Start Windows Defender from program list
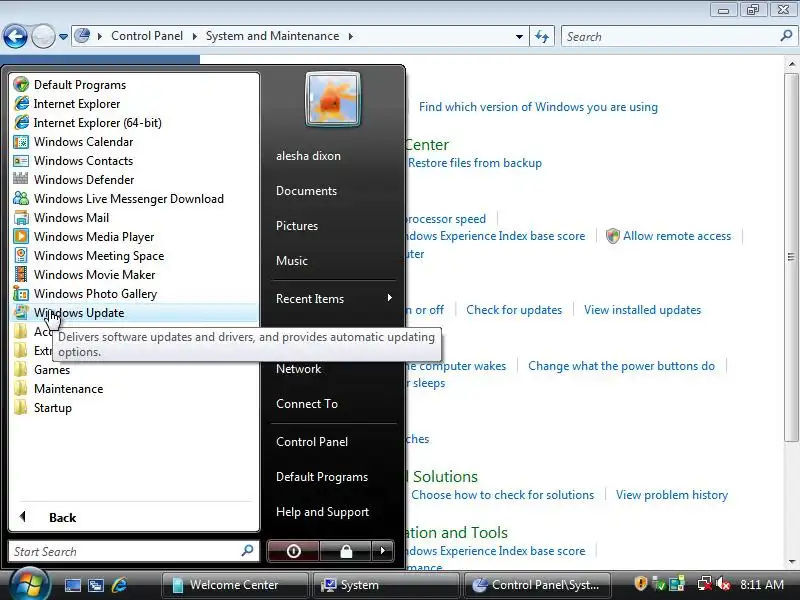 point(84,180)
